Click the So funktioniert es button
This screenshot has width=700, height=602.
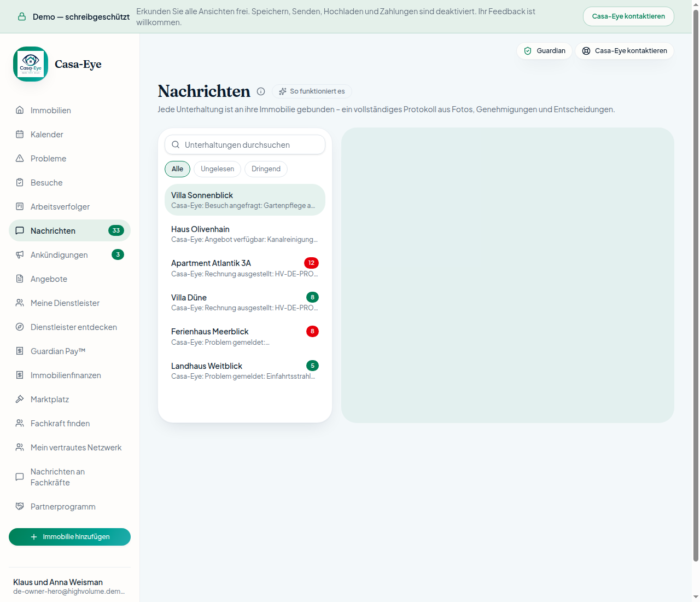[312, 91]
